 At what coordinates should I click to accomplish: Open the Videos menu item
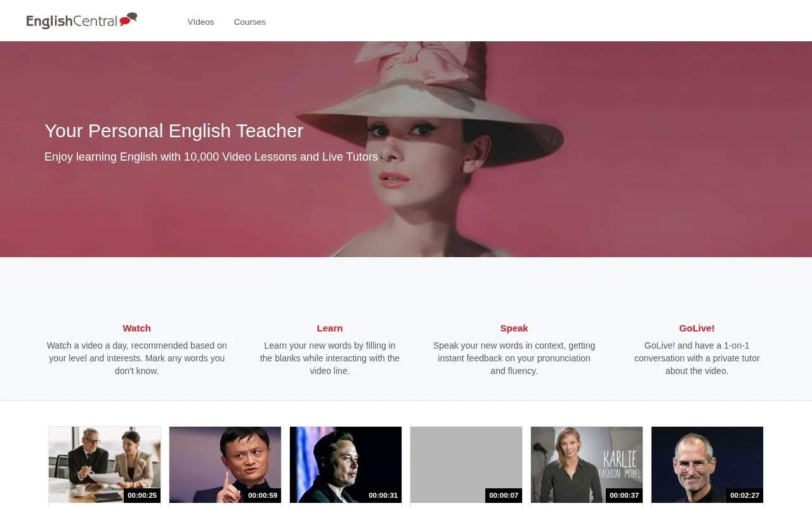click(200, 22)
